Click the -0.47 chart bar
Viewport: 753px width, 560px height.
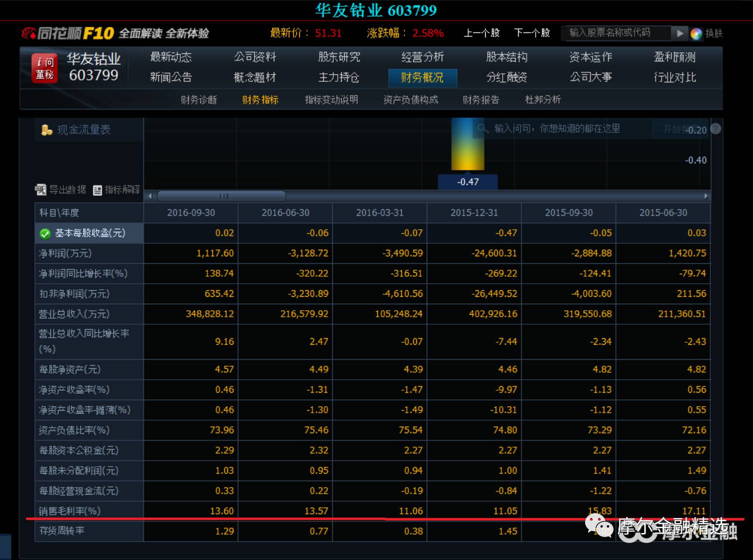click(468, 144)
